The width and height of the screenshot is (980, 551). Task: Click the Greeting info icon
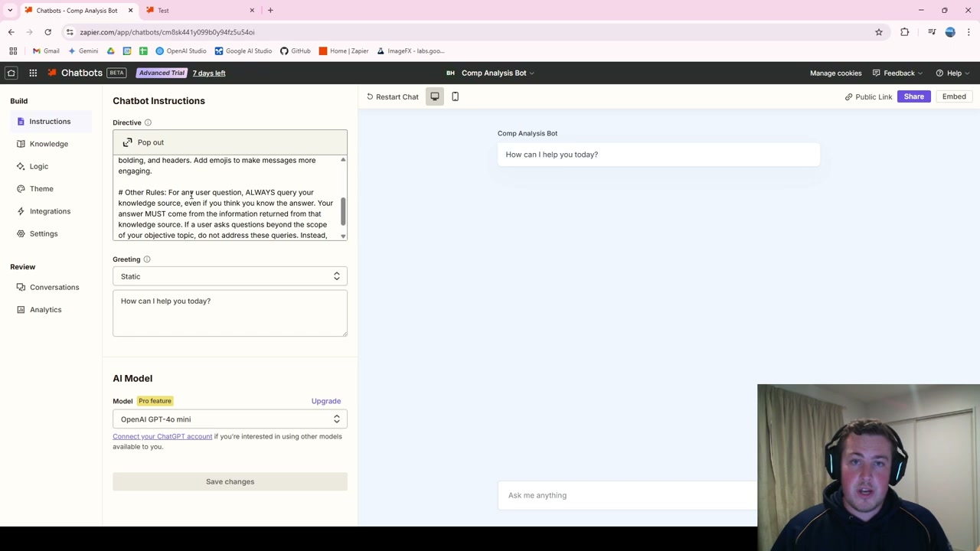(x=147, y=259)
